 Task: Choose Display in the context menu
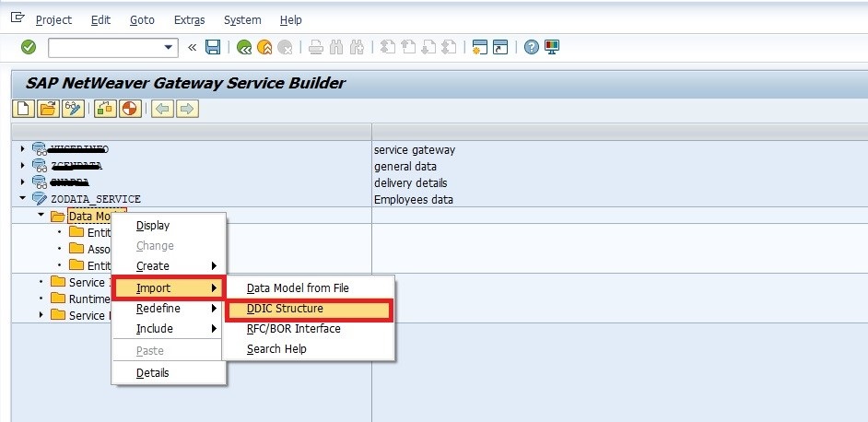(153, 226)
